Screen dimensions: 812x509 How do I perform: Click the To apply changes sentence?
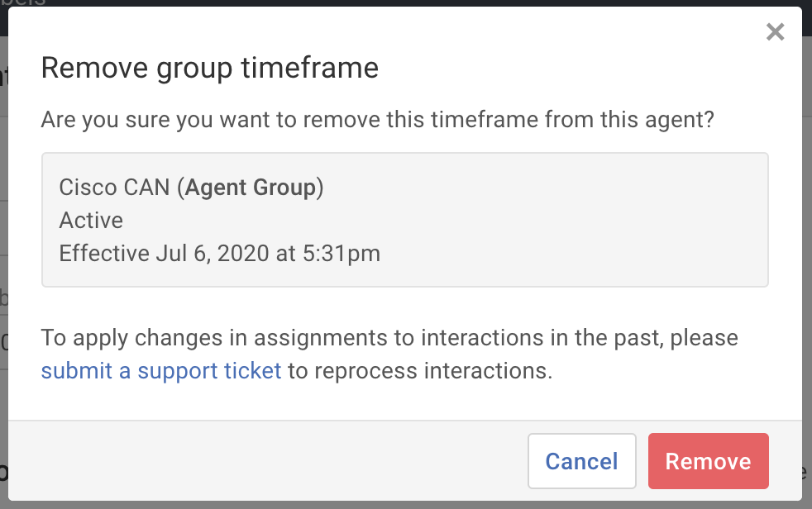coord(389,337)
